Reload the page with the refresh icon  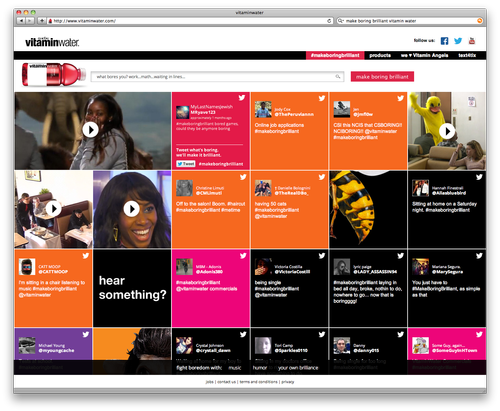[329, 21]
